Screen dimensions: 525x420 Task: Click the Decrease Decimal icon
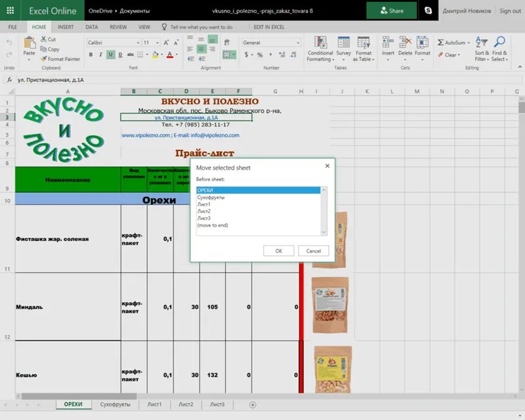293,54
